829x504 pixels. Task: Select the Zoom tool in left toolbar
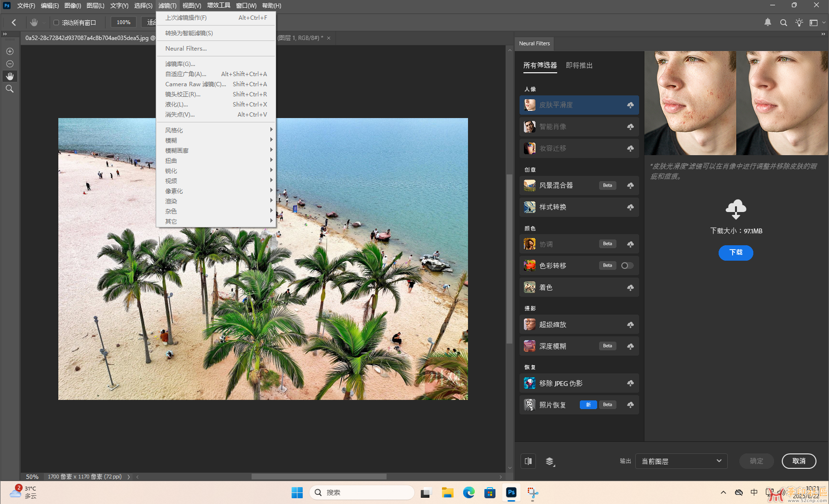[x=10, y=89]
